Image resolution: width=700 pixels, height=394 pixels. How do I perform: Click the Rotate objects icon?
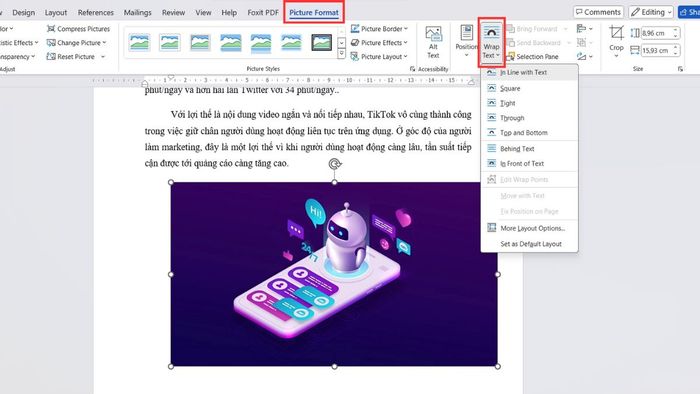(x=584, y=57)
